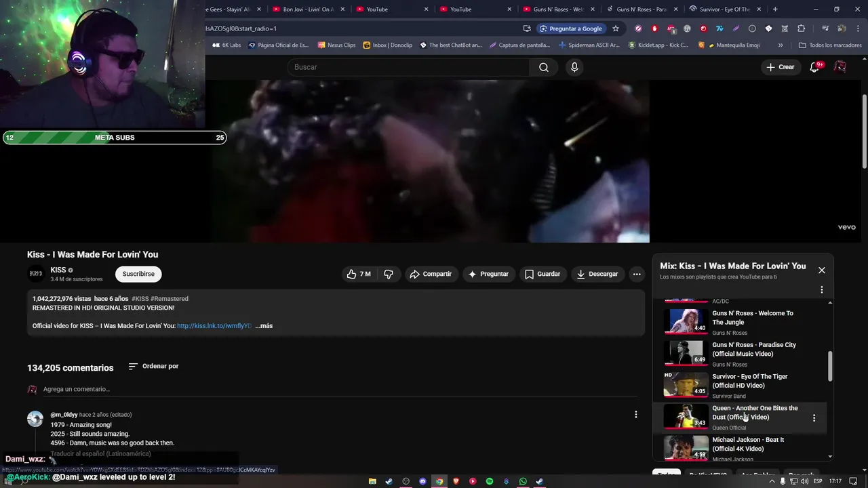Click the 17:17 taskbar clock

835,481
